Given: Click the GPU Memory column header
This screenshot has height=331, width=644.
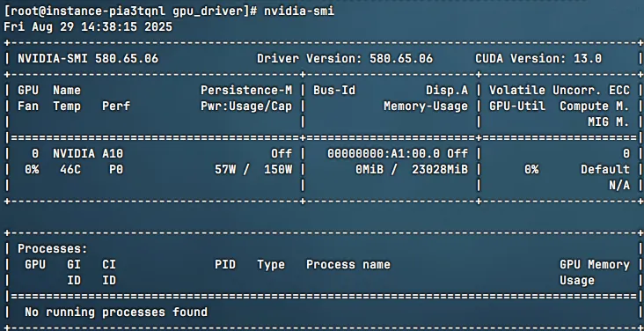Looking at the screenshot, I should (595, 265).
